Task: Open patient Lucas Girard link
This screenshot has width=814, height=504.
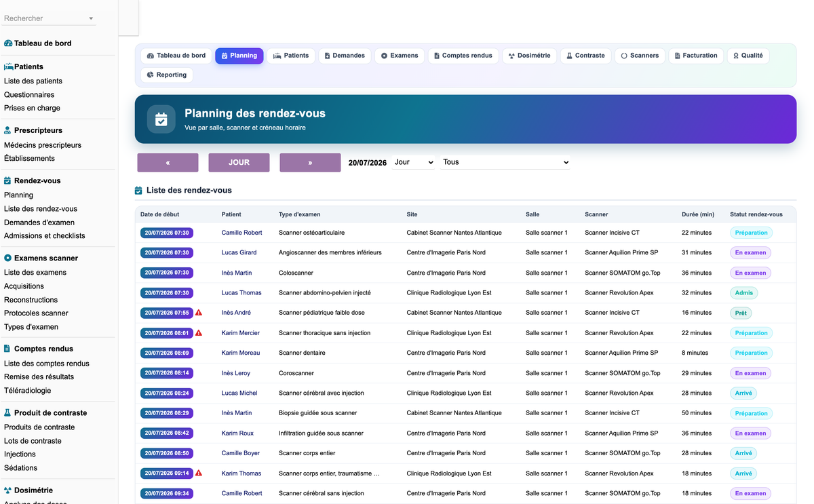Action: [x=239, y=252]
